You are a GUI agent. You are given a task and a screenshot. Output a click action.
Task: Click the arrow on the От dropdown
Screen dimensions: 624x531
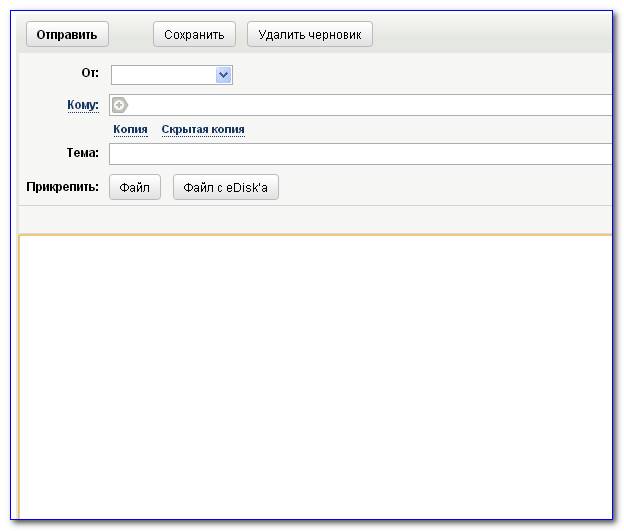point(223,75)
